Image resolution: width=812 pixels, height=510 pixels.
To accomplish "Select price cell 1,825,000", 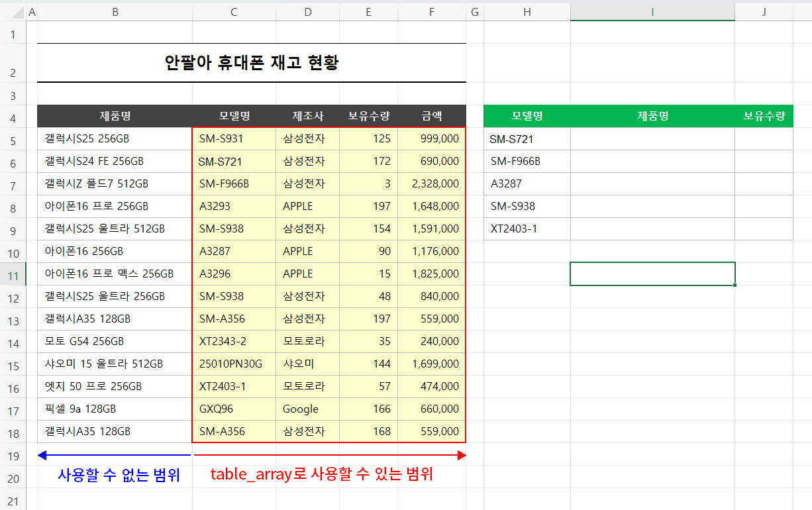I will [432, 274].
